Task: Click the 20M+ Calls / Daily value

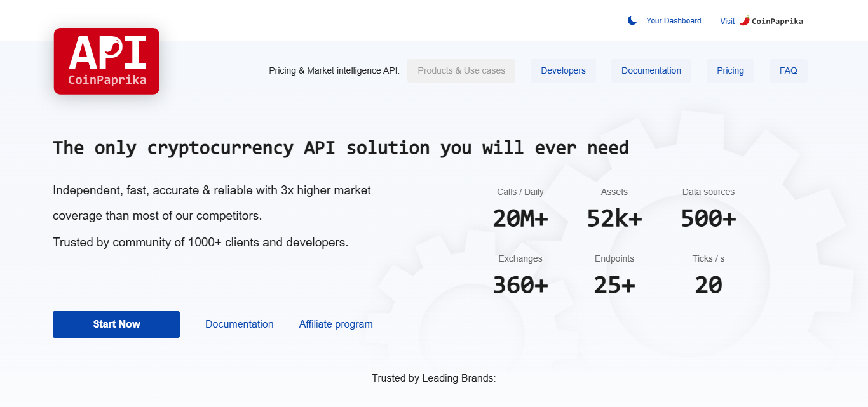Action: click(520, 218)
